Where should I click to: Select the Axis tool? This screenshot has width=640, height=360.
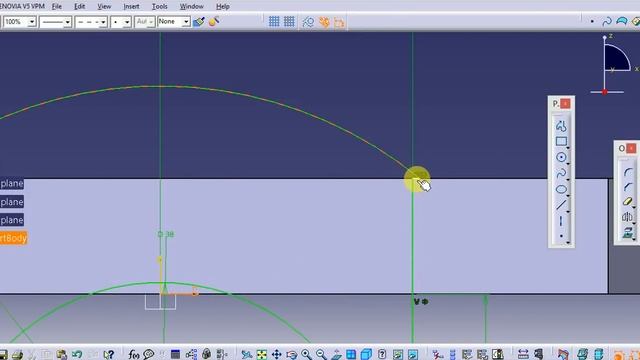point(561,221)
